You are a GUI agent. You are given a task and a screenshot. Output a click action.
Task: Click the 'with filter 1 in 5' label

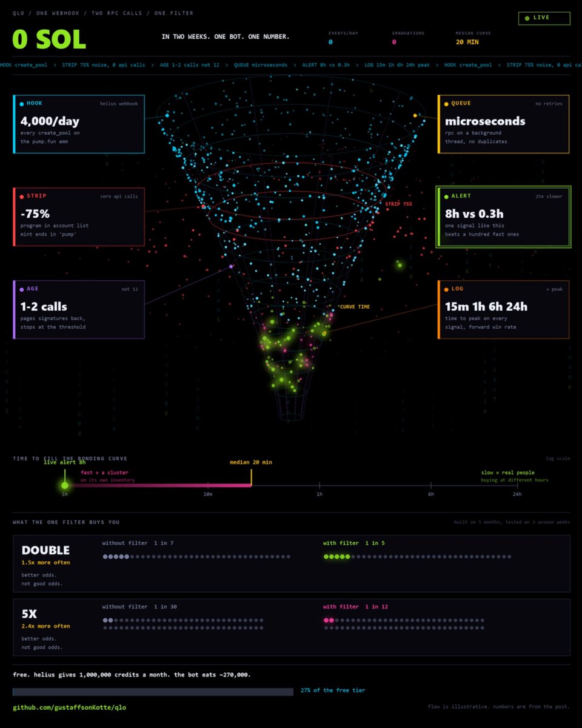click(354, 543)
